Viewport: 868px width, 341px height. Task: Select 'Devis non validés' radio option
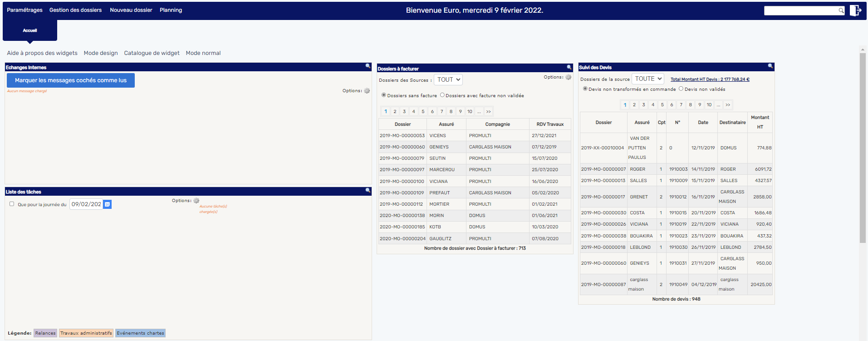(681, 89)
